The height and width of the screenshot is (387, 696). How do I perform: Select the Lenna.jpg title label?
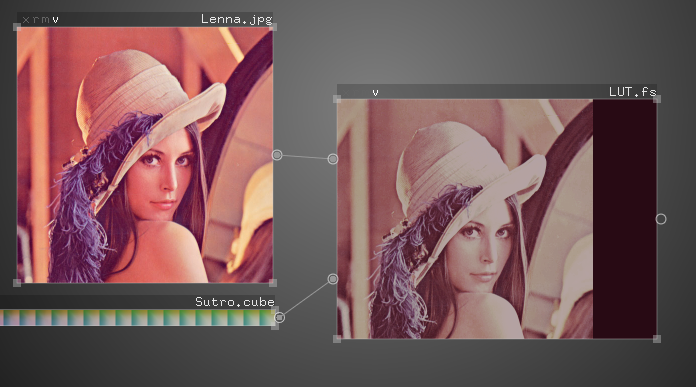pyautogui.click(x=237, y=19)
